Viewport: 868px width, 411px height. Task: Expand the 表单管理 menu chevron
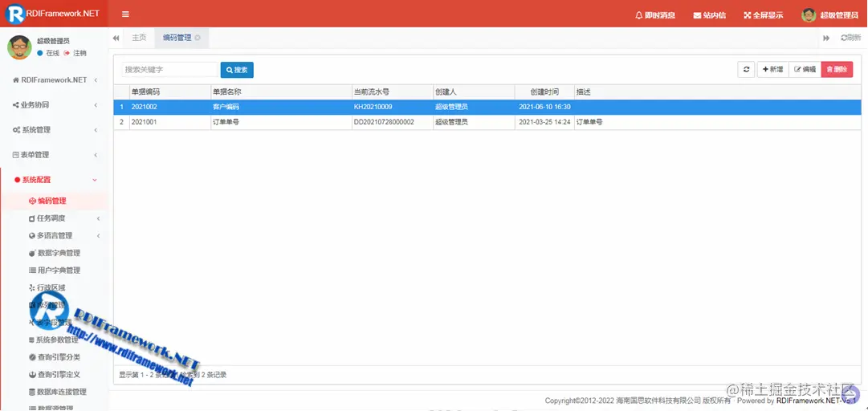pos(96,155)
